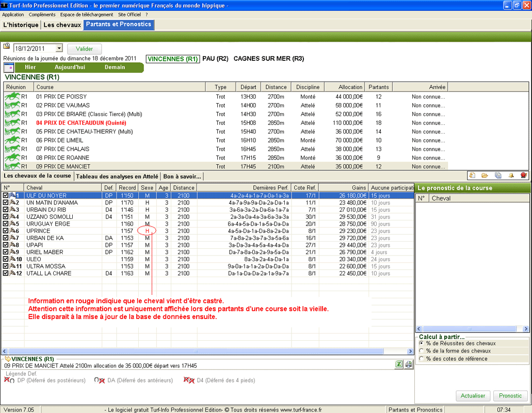Select the PAU (R2) meeting
This screenshot has width=532, height=413.
pyautogui.click(x=216, y=59)
